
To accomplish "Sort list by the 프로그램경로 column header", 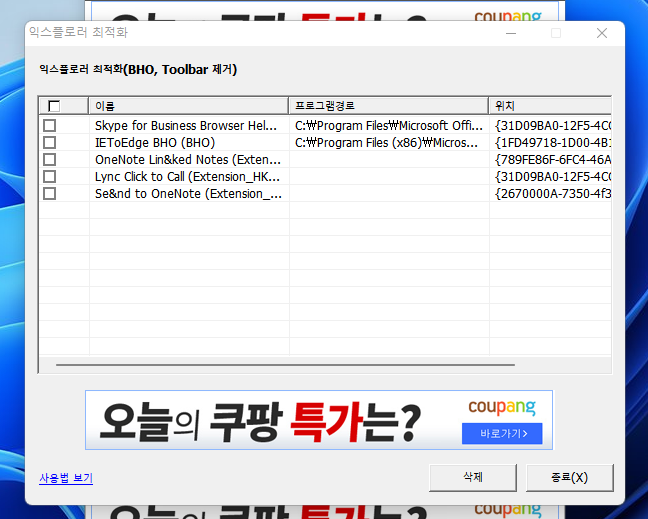I will [x=388, y=106].
